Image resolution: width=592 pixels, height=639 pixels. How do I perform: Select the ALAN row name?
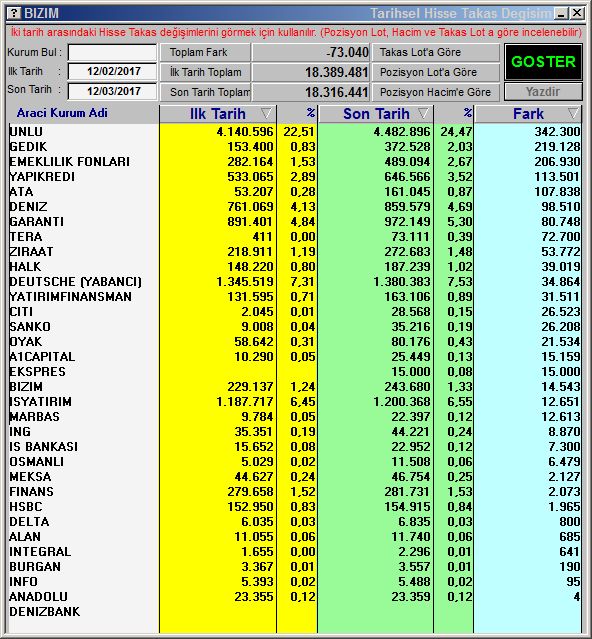pyautogui.click(x=25, y=537)
